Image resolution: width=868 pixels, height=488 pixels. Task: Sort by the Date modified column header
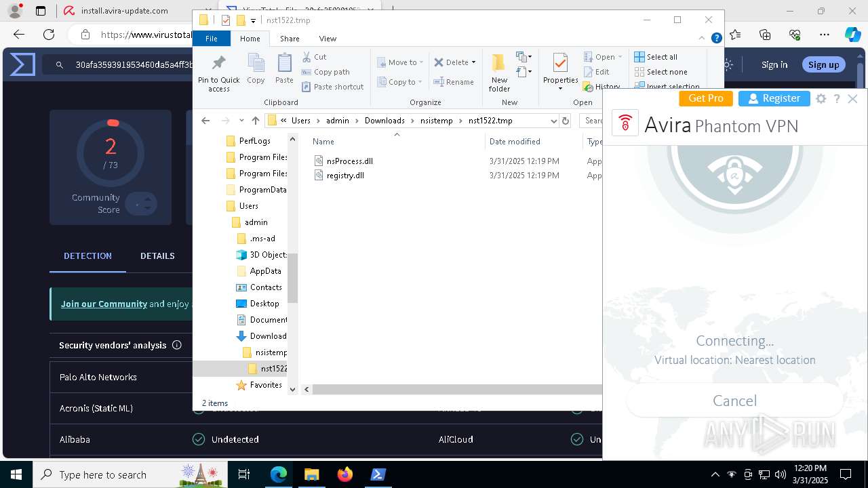515,142
